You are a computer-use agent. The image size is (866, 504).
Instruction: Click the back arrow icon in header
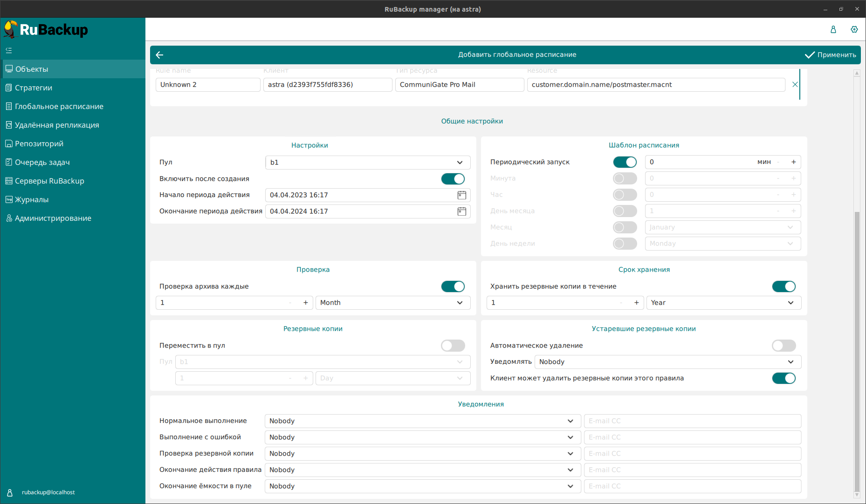[159, 55]
